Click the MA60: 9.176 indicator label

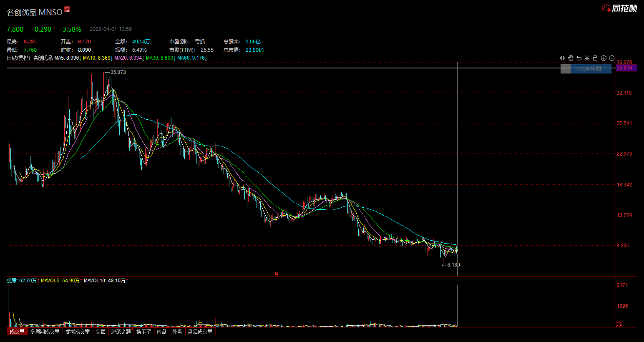click(x=192, y=58)
